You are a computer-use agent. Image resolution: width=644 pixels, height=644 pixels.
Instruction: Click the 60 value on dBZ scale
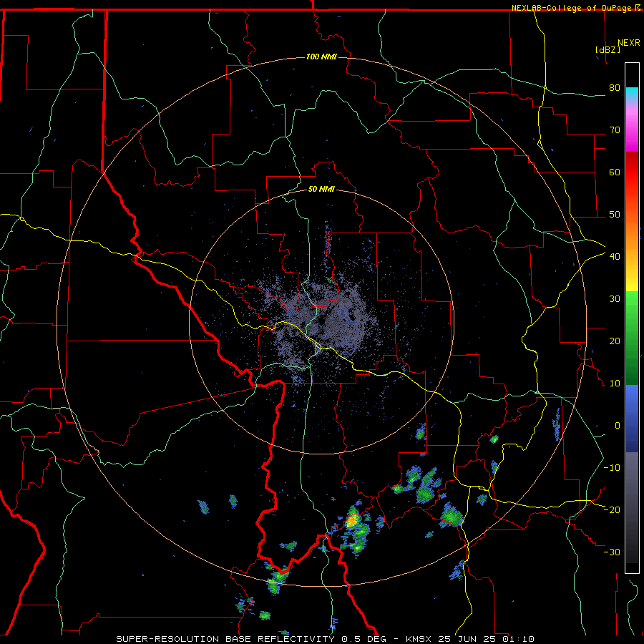[615, 172]
